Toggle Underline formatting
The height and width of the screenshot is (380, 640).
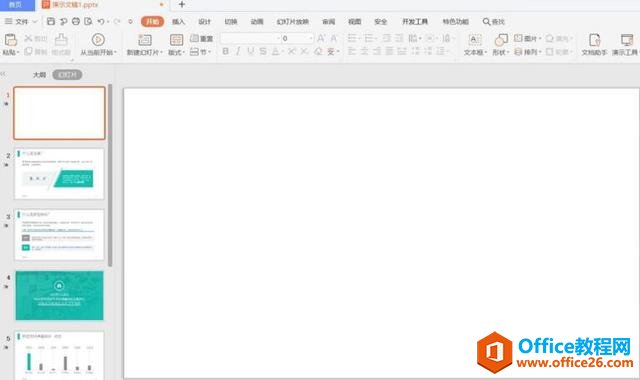(250, 51)
